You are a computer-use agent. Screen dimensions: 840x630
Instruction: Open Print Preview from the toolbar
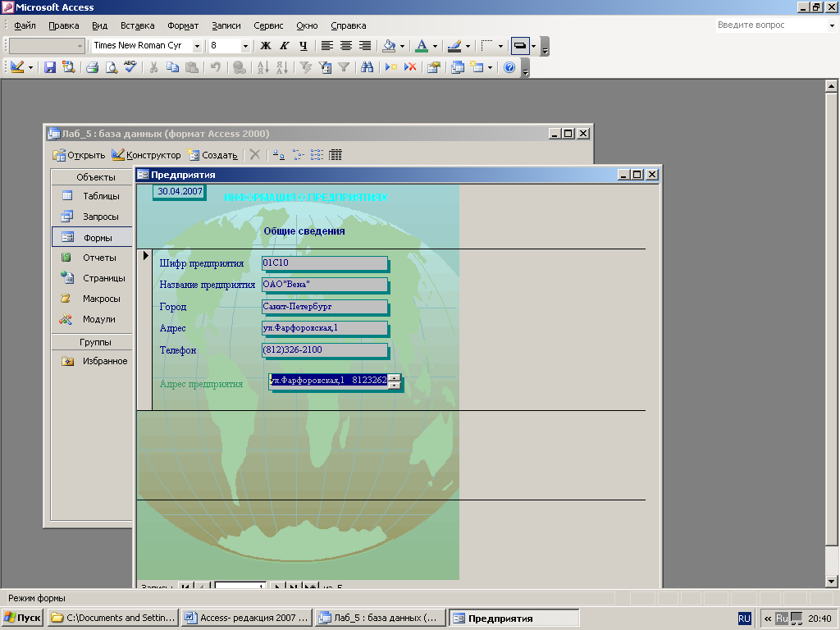click(111, 67)
